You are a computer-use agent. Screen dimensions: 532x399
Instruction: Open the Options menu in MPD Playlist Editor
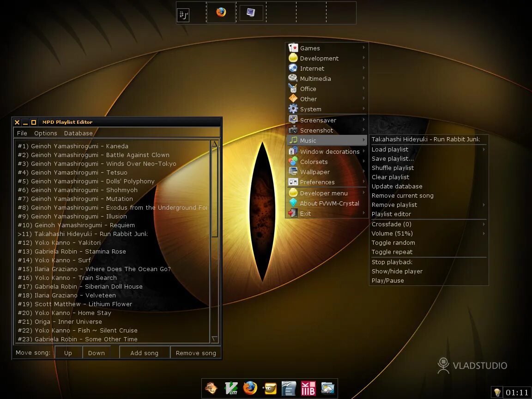(x=45, y=133)
